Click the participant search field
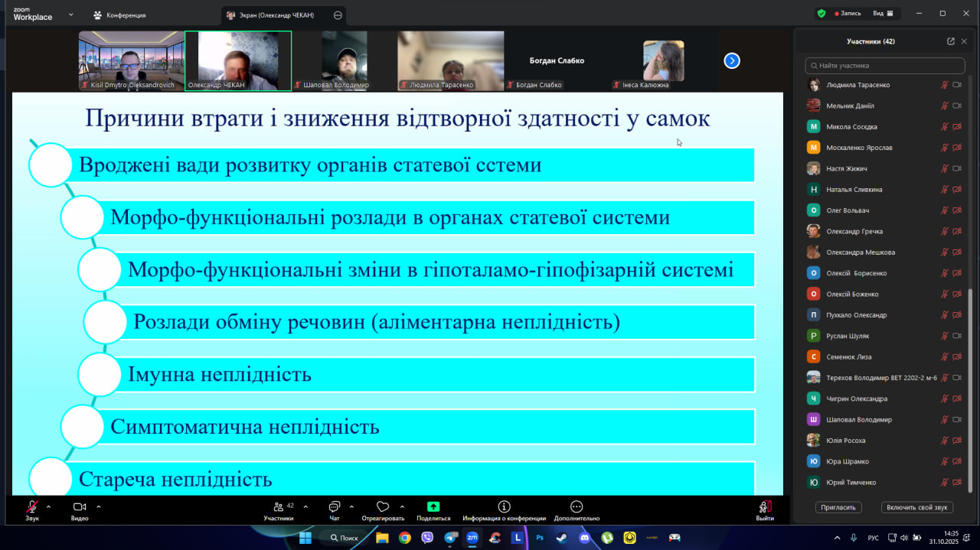The image size is (980, 550). pos(885,66)
